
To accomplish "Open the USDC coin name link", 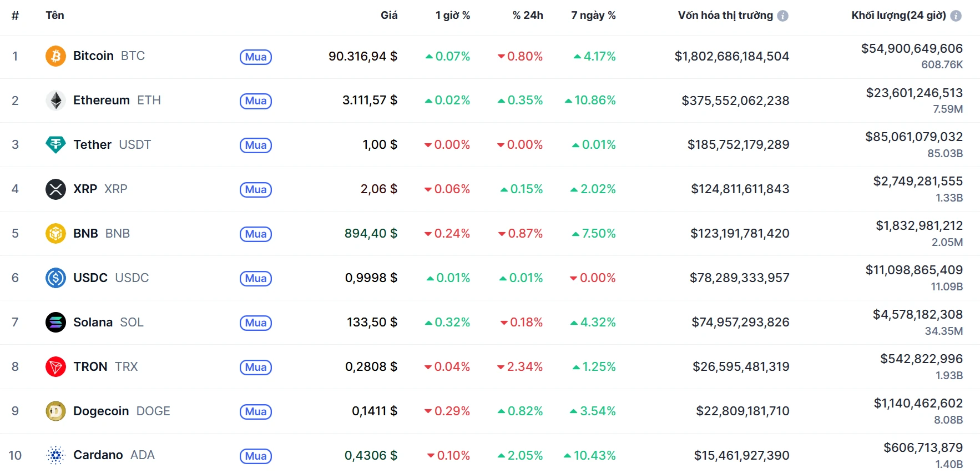I will (x=90, y=278).
